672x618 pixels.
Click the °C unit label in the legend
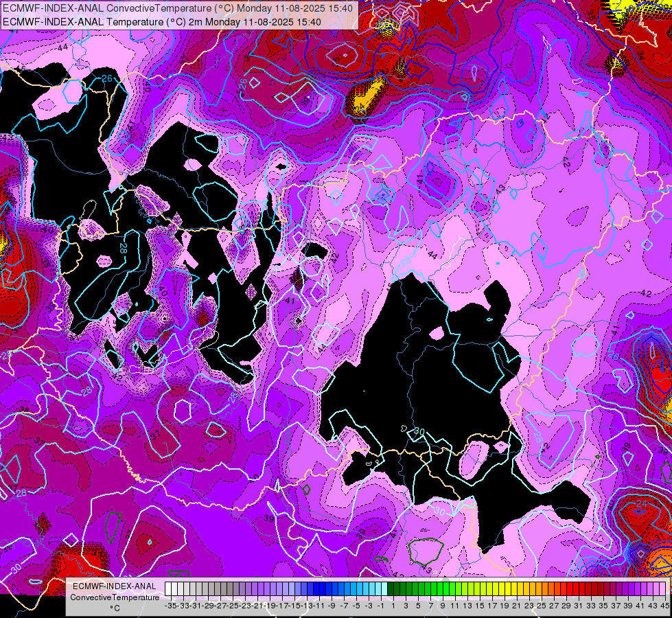pos(115,608)
